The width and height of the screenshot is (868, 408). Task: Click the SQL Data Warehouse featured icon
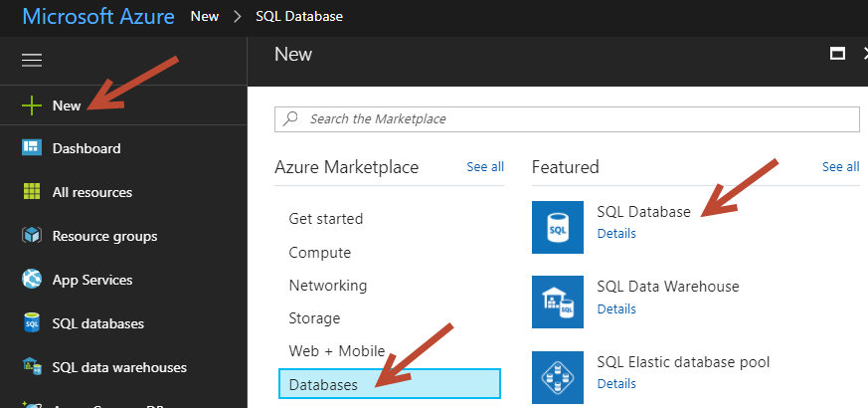558,302
